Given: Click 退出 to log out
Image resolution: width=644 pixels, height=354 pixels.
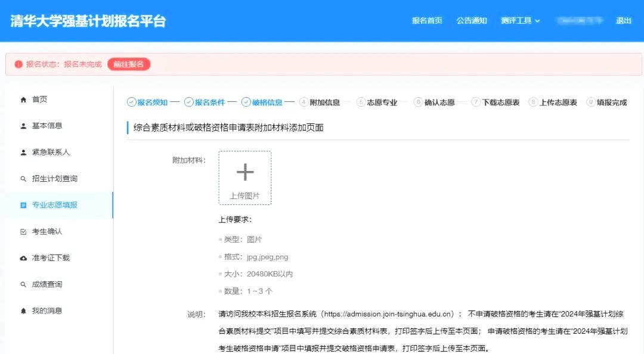Looking at the screenshot, I should coord(623,20).
